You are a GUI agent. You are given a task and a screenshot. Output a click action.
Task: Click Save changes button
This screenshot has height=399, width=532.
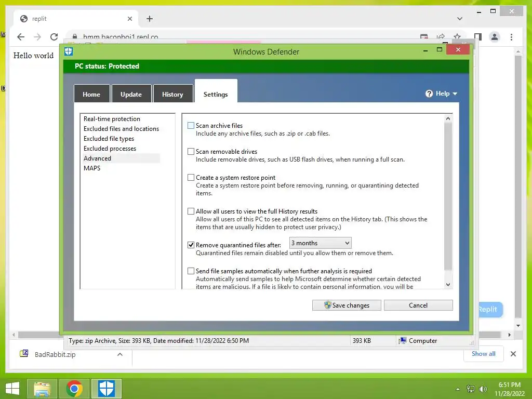click(x=347, y=305)
